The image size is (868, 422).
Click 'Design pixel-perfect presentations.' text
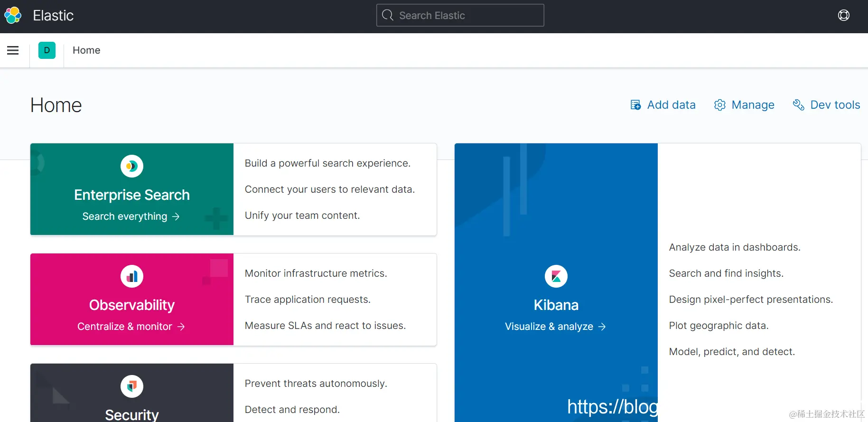coord(751,300)
